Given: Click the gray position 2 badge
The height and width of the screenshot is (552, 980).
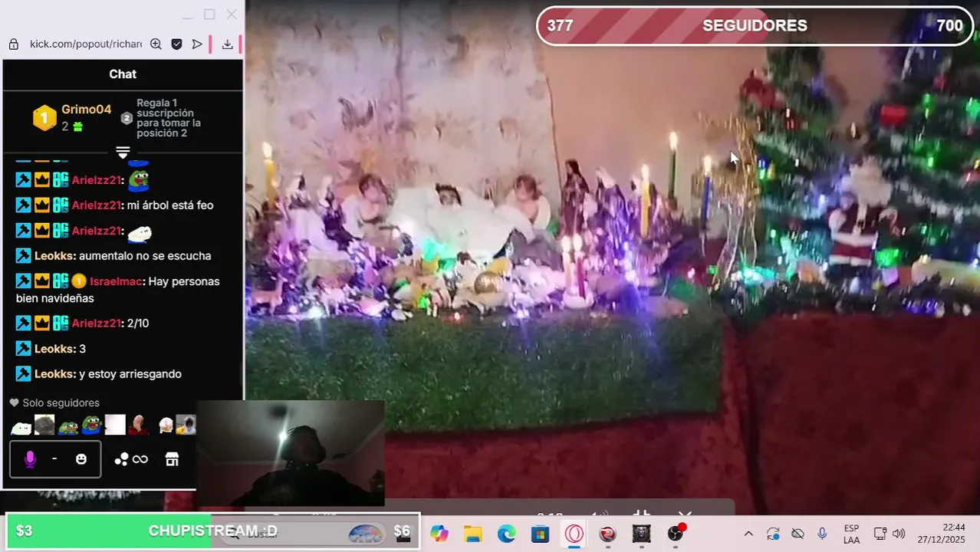Looking at the screenshot, I should (x=127, y=118).
